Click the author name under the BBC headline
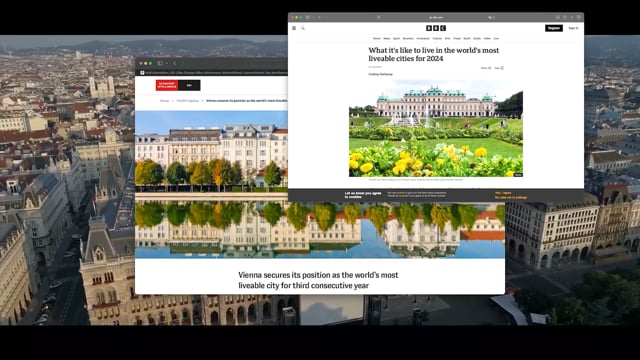Viewport: 640px width, 360px height. click(x=380, y=74)
